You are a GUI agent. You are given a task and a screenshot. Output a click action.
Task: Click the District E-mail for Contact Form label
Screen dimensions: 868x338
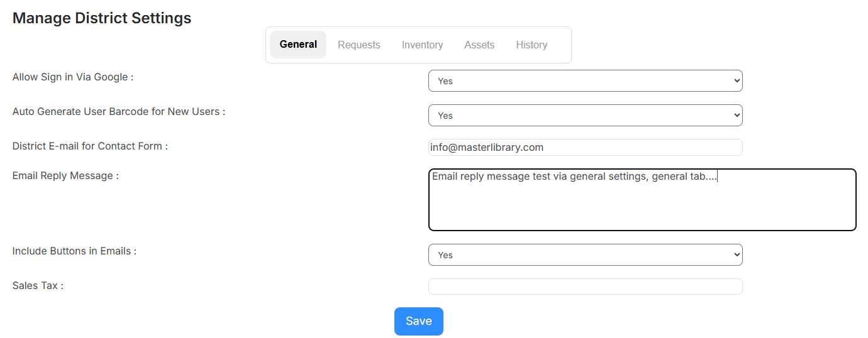point(90,146)
